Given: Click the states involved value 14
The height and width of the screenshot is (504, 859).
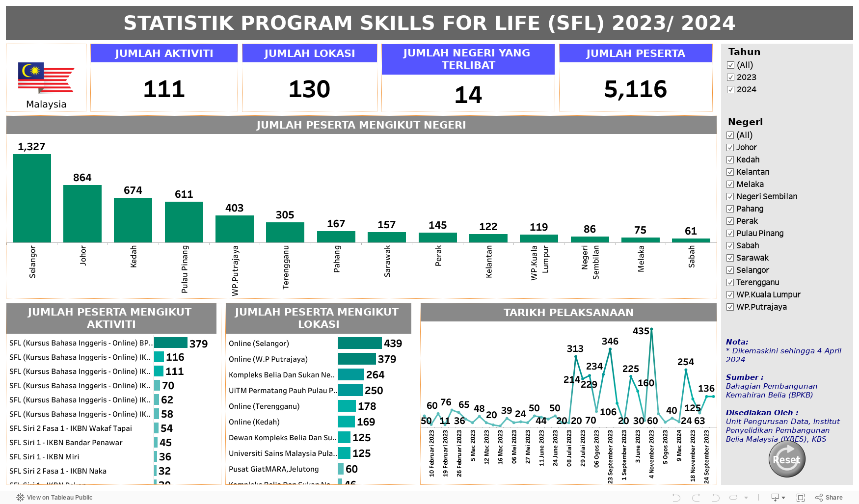Looking at the screenshot, I should click(x=468, y=95).
